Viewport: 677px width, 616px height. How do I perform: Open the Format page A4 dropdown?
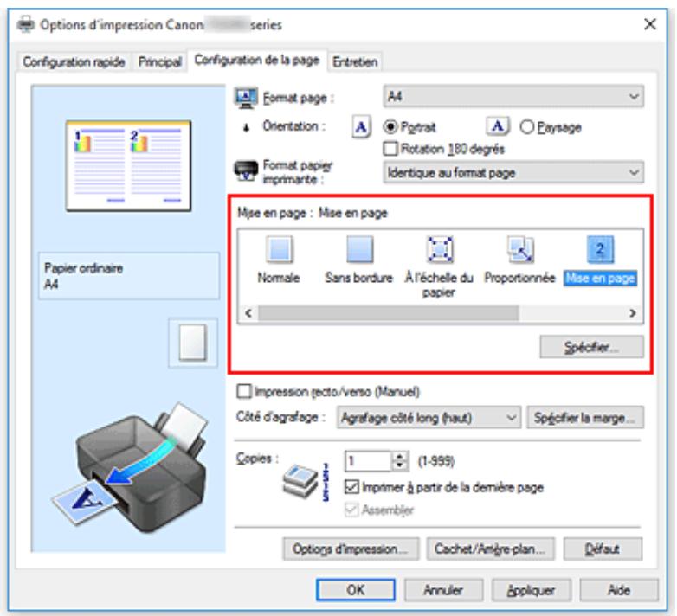[513, 96]
